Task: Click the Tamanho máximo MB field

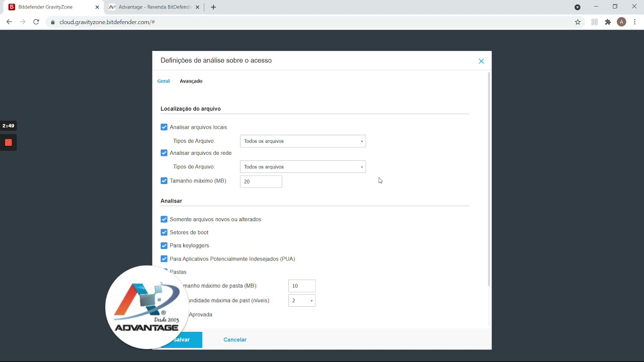Action: tap(261, 182)
